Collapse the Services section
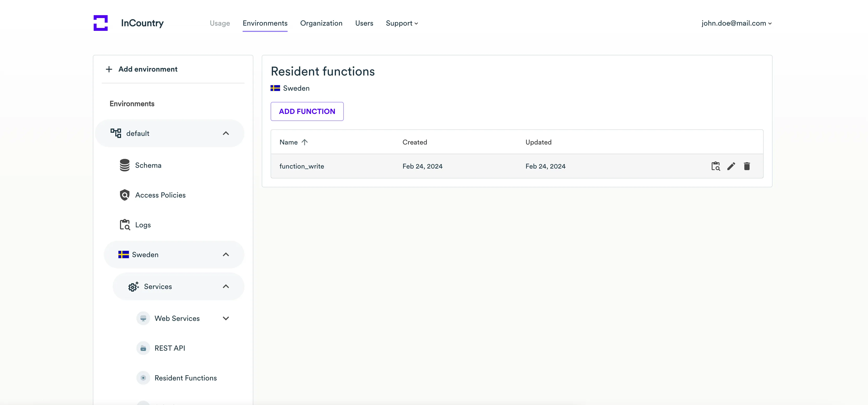The width and height of the screenshot is (868, 405). click(226, 286)
